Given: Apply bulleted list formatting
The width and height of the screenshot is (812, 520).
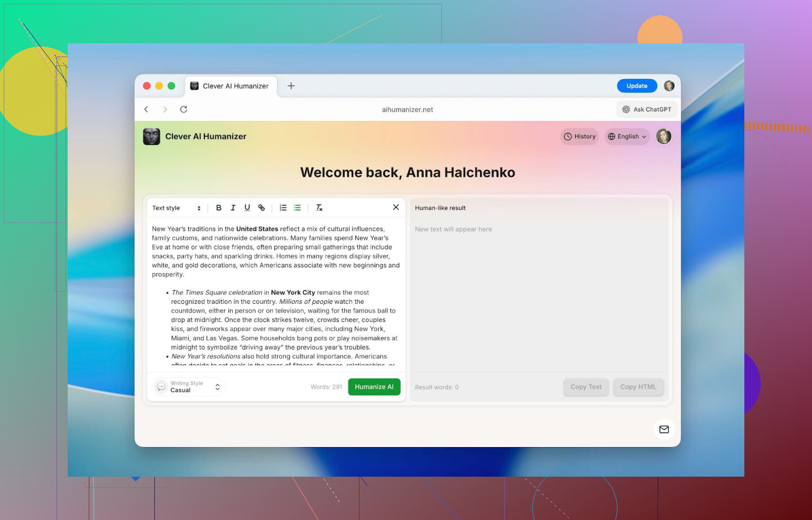Looking at the screenshot, I should click(298, 208).
